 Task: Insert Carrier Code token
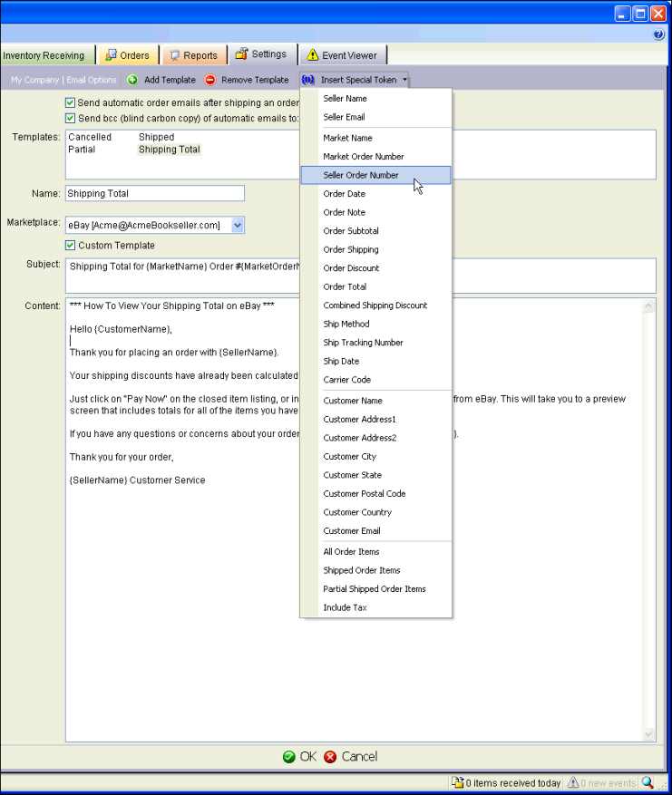click(375, 380)
